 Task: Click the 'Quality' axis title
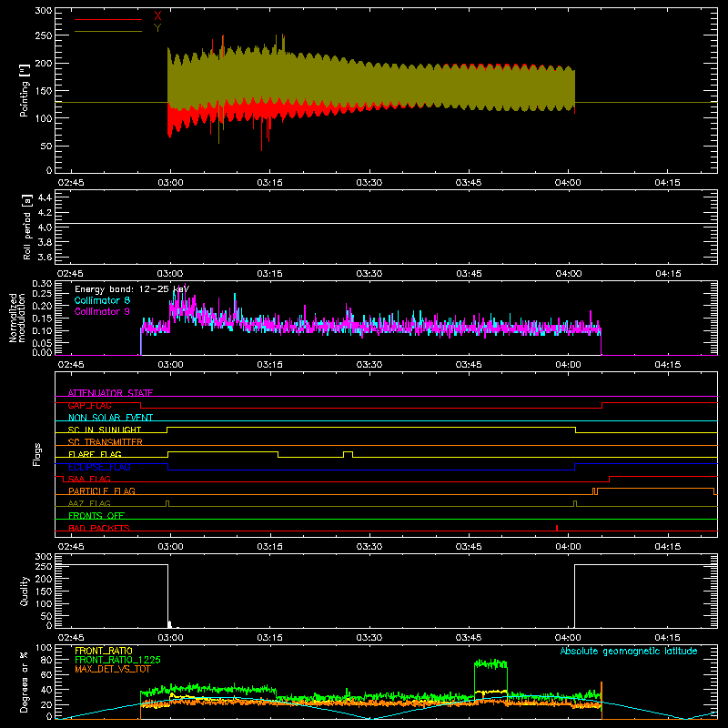click(25, 591)
